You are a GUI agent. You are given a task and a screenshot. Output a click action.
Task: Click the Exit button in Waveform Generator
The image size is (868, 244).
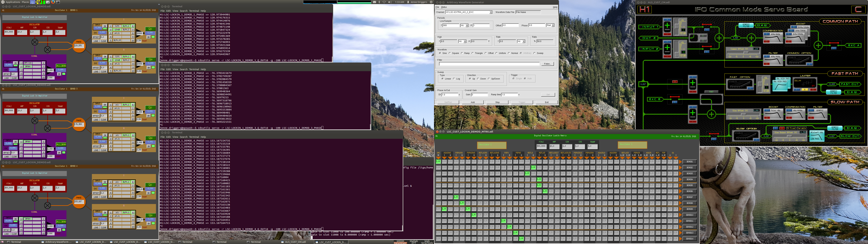[547, 102]
